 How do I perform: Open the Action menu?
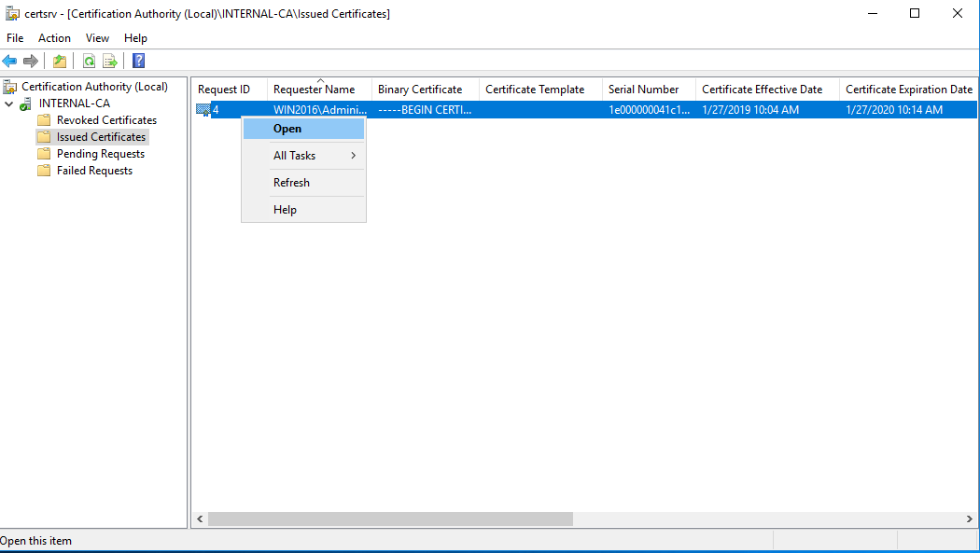[x=54, y=38]
